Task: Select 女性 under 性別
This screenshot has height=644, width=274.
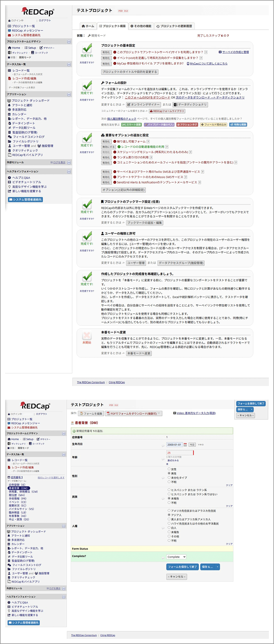Action: click(169, 469)
